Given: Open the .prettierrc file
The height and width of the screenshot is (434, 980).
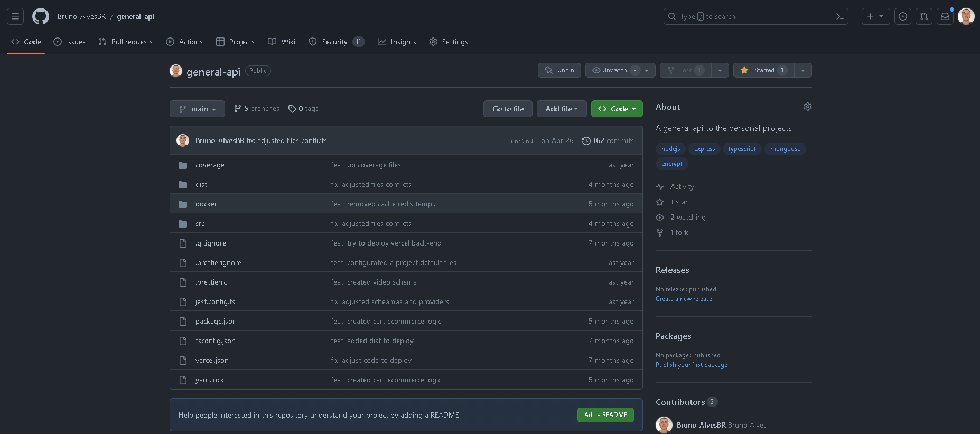Looking at the screenshot, I should pyautogui.click(x=211, y=282).
